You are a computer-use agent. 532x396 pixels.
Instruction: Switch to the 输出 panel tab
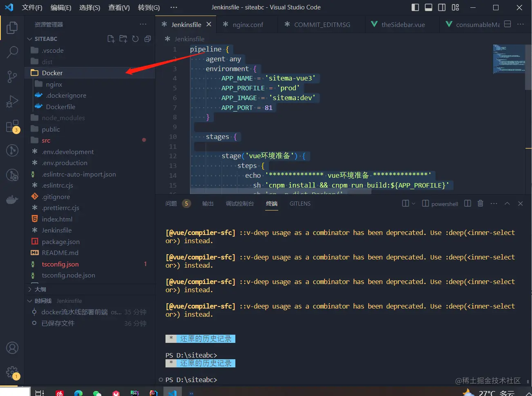click(x=208, y=204)
